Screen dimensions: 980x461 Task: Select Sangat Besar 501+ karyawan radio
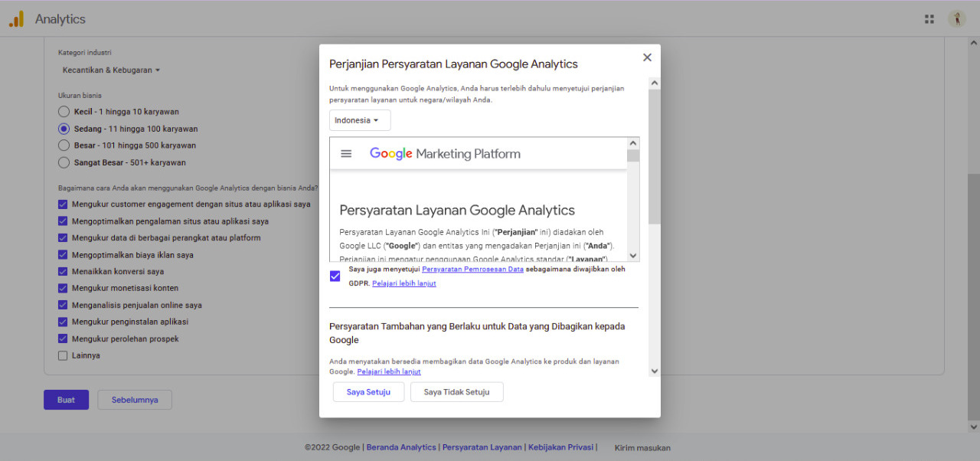(x=64, y=162)
